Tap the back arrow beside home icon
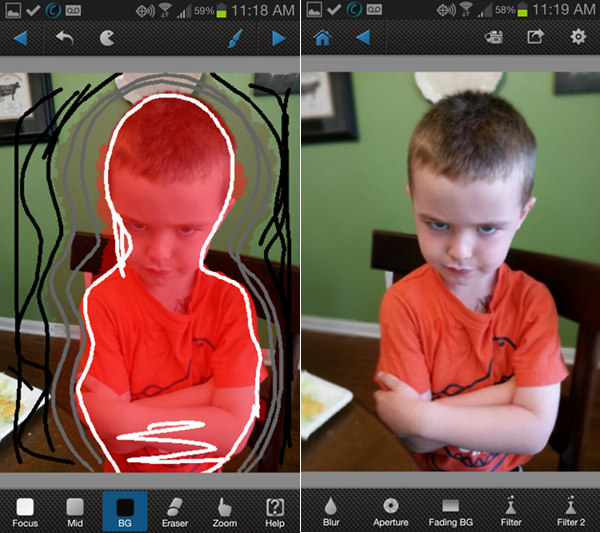 click(x=363, y=37)
